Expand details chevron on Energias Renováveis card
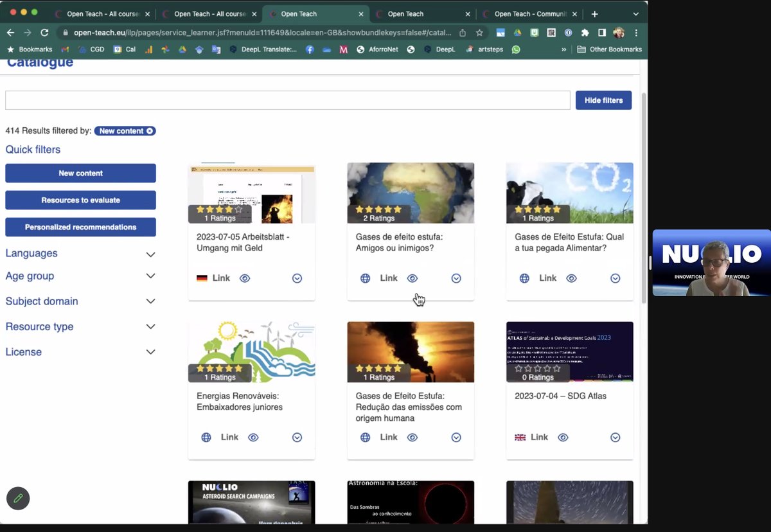Viewport: 771px width, 532px height. click(x=297, y=438)
